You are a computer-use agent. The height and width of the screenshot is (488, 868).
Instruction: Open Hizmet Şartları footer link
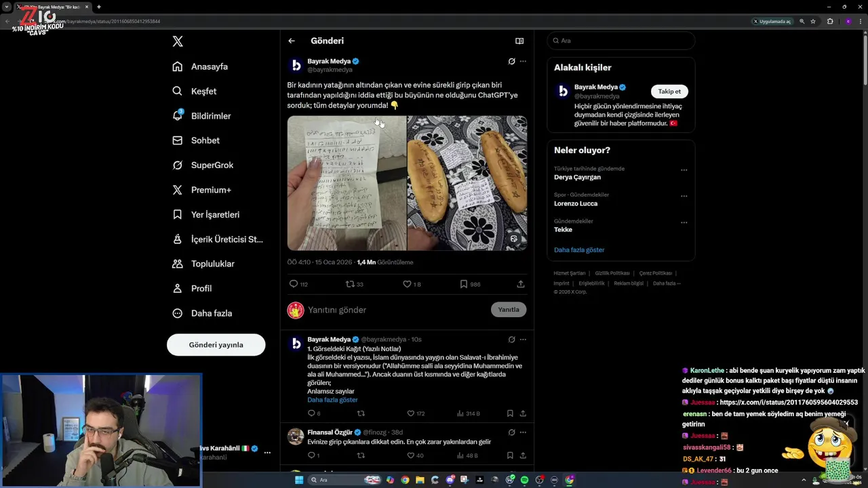569,273
